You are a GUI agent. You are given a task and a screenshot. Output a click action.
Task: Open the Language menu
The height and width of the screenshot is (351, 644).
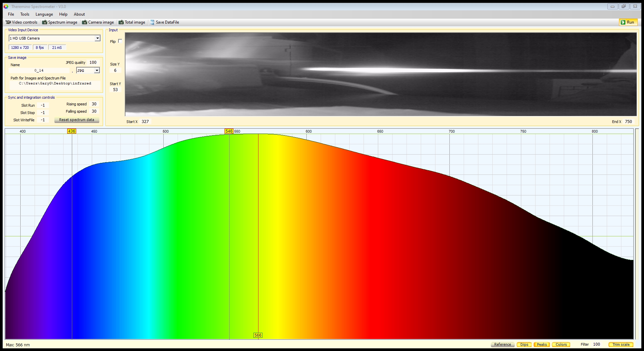point(44,14)
